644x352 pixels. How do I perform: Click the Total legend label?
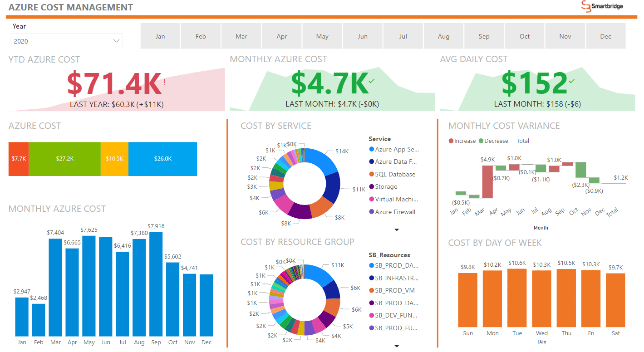[x=522, y=141]
